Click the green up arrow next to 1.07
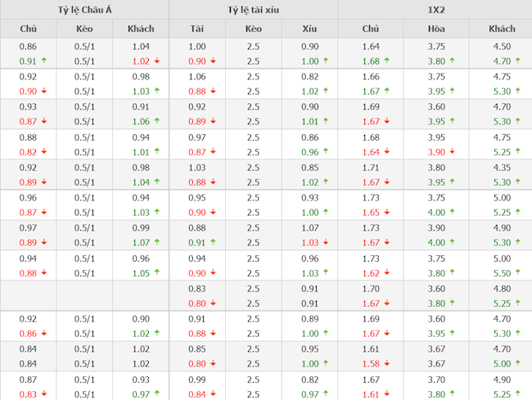 click(157, 243)
